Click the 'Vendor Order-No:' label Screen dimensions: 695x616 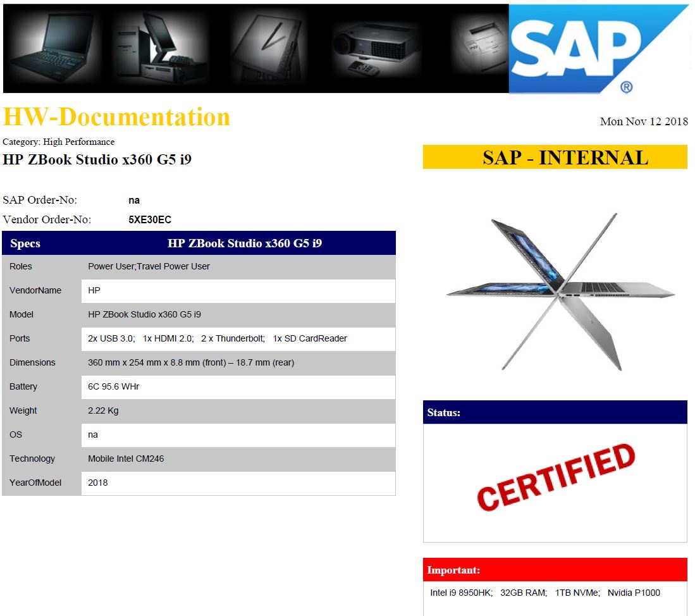point(47,219)
